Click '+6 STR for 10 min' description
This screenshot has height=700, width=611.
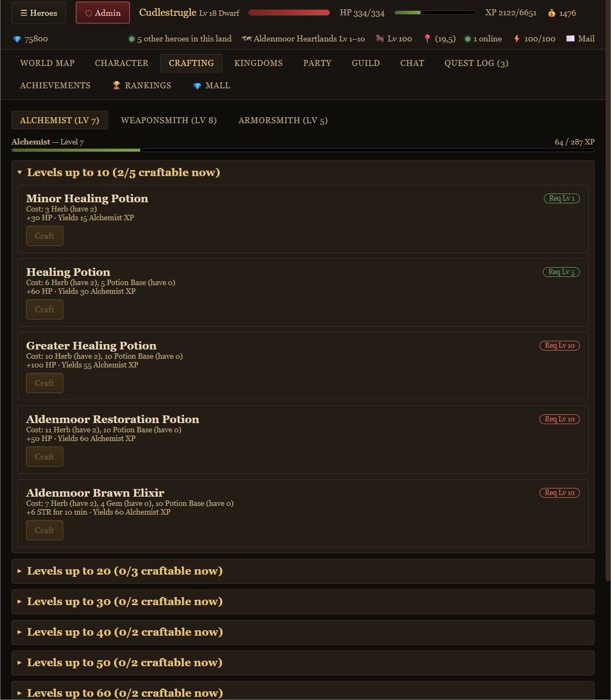(57, 512)
